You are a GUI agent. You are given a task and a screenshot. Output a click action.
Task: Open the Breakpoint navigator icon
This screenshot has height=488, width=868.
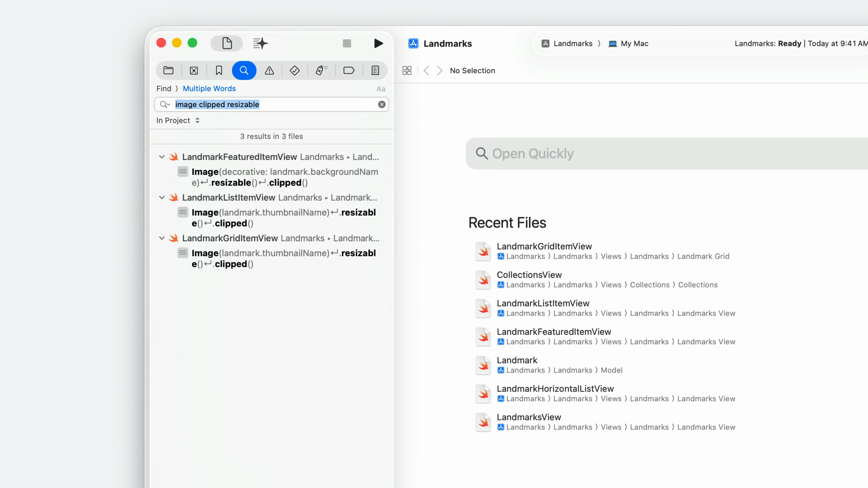click(x=348, y=70)
